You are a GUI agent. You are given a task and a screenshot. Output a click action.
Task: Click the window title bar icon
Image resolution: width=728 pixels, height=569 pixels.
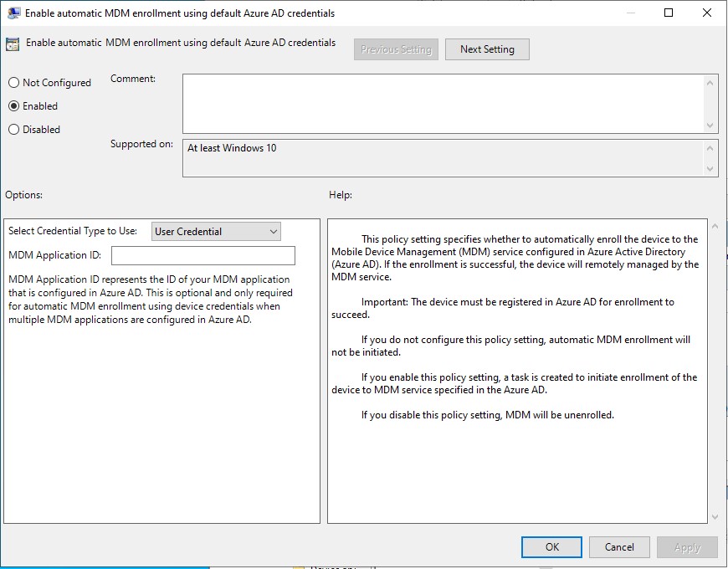coord(14,13)
